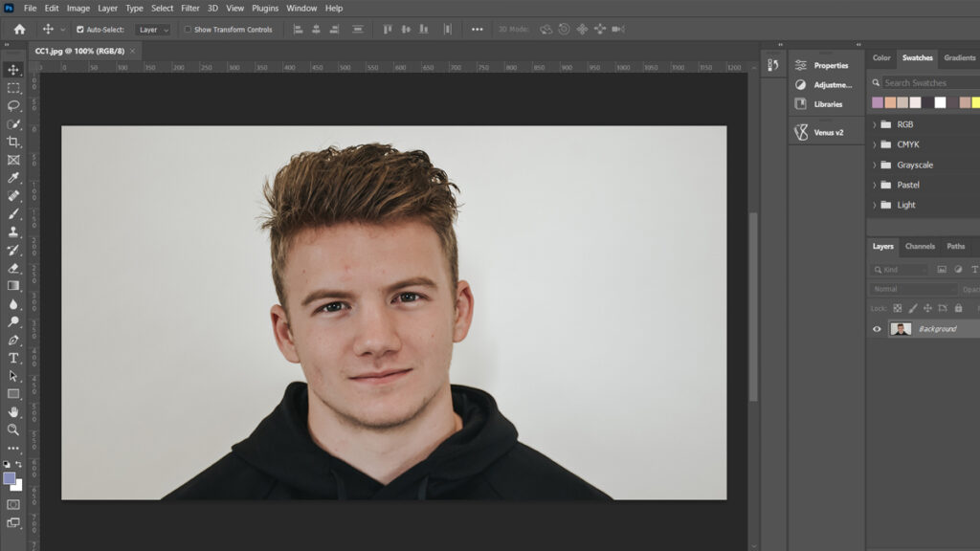Choose the Hand tool
Screen dimensions: 980x551
click(x=13, y=411)
